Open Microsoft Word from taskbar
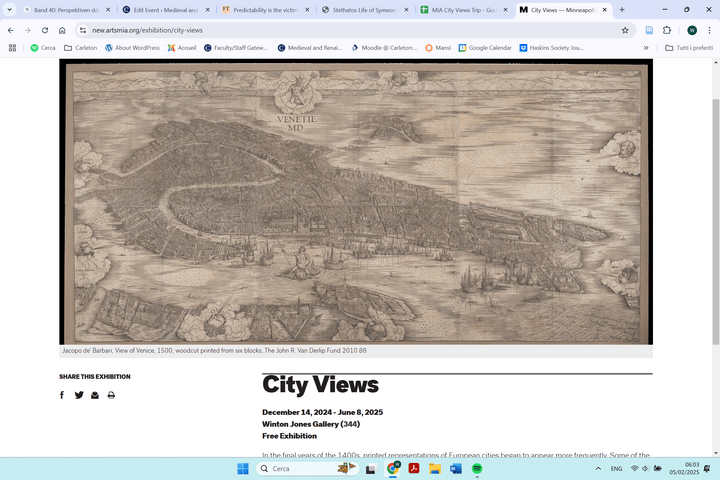Viewport: 720px width, 480px height. (x=456, y=469)
